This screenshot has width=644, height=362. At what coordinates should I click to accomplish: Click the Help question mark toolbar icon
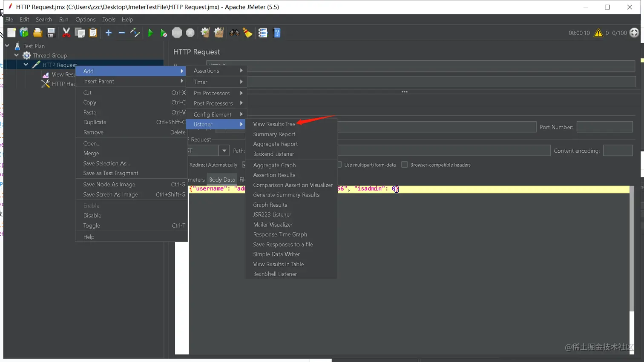(x=277, y=33)
